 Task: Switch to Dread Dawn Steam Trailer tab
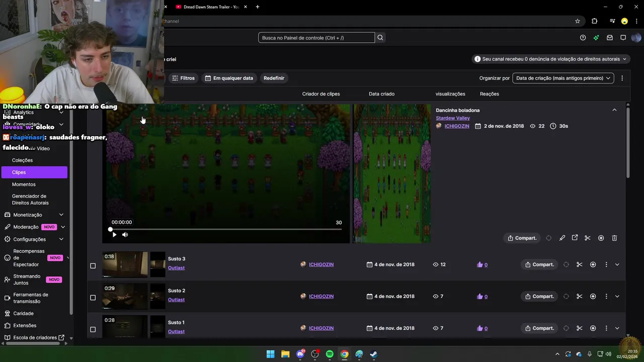(x=211, y=7)
